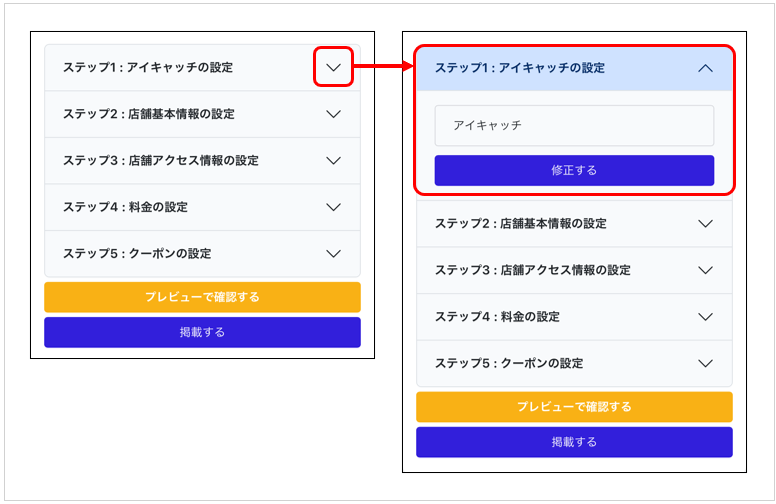Expand ステップ2 chevron in right panel
776x504 pixels.
tap(705, 224)
